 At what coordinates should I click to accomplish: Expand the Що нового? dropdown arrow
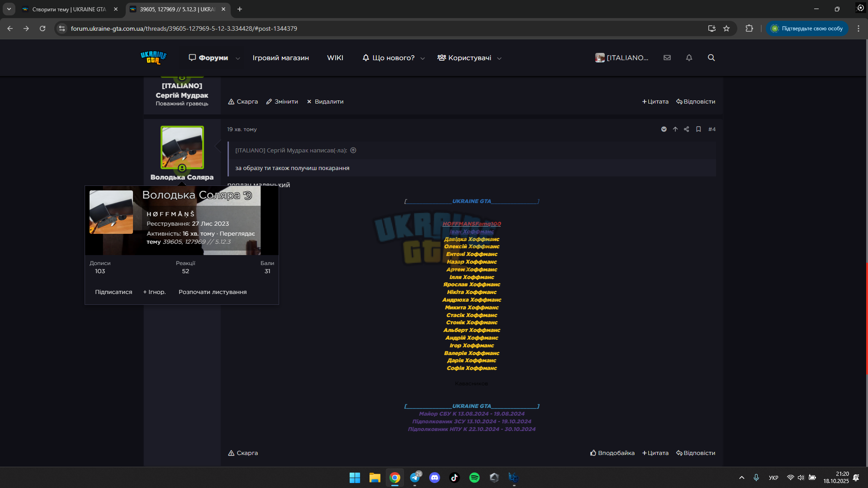pyautogui.click(x=423, y=58)
